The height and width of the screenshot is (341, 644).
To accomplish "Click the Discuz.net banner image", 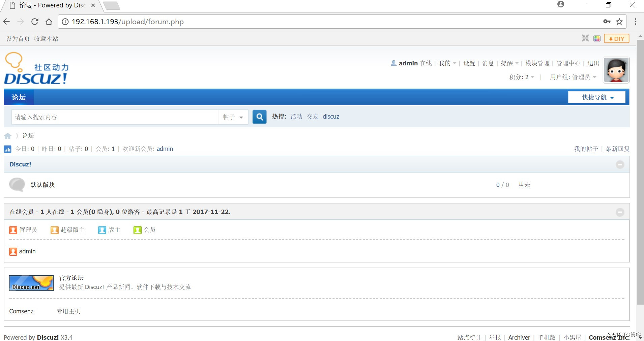I will [x=31, y=283].
